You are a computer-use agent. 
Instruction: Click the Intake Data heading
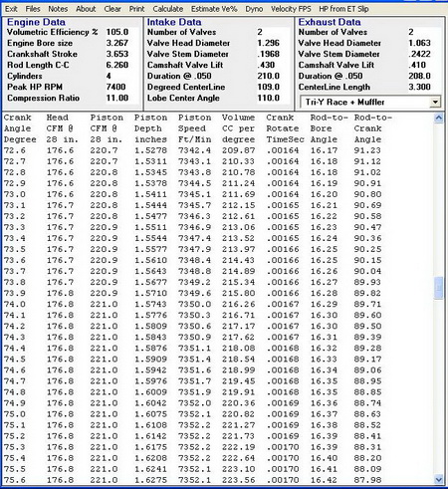click(174, 22)
